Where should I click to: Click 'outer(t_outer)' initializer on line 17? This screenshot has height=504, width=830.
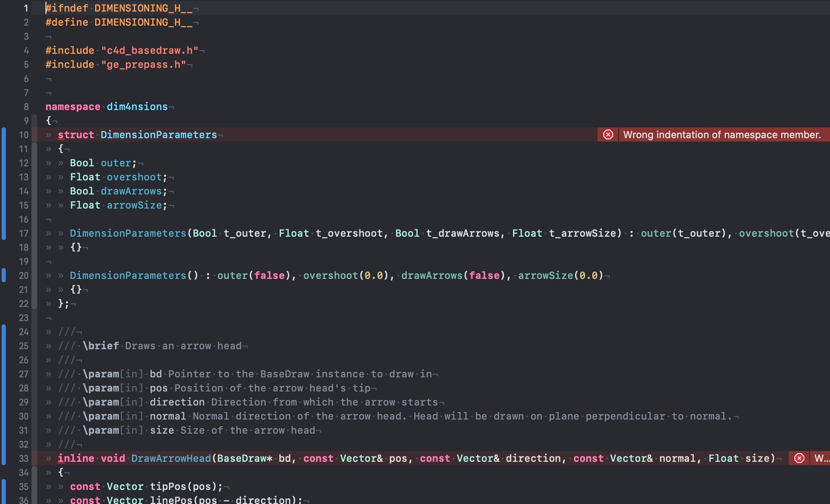coord(684,233)
